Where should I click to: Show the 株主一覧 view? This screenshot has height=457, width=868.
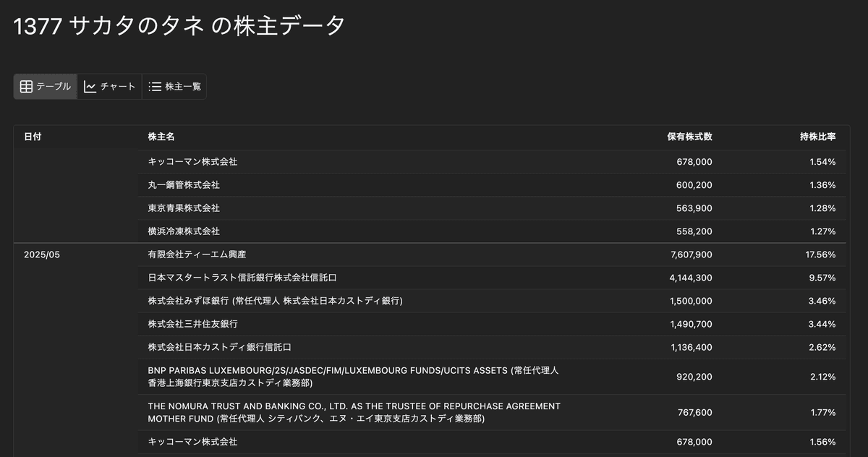pyautogui.click(x=174, y=87)
